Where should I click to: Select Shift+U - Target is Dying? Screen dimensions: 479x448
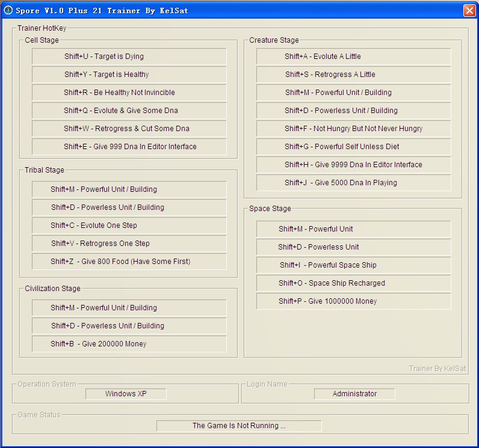click(x=129, y=57)
